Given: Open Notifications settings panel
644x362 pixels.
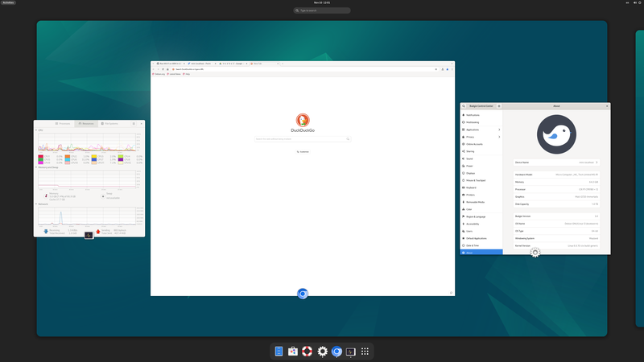Looking at the screenshot, I should pos(481,115).
